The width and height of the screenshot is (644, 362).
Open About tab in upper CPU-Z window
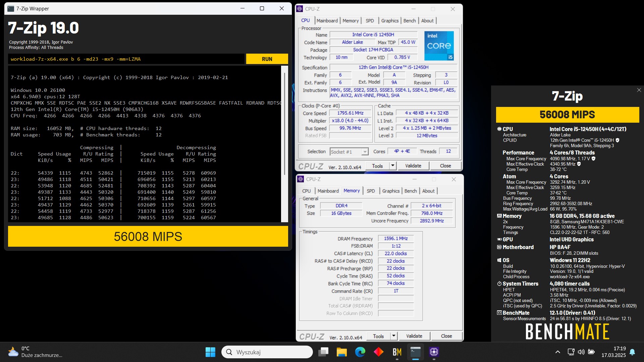point(427,21)
